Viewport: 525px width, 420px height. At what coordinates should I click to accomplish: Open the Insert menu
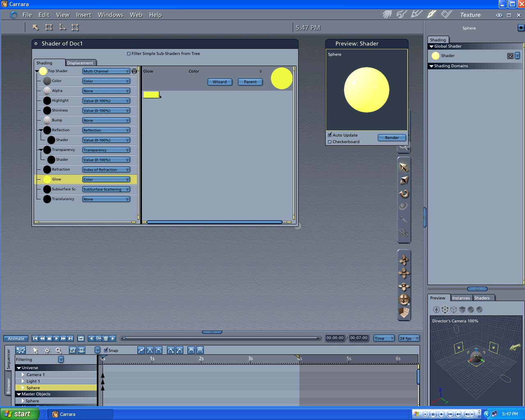pyautogui.click(x=84, y=15)
